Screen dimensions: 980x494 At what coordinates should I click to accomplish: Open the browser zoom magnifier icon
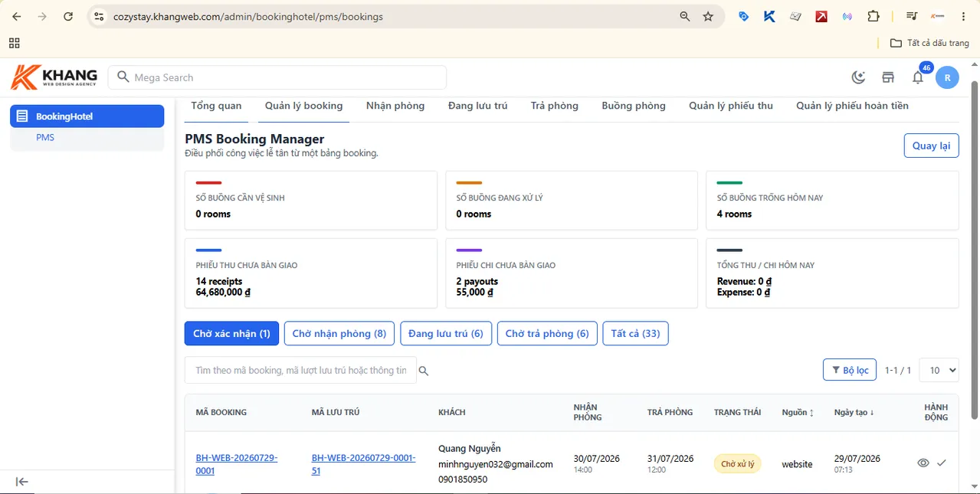(x=685, y=16)
